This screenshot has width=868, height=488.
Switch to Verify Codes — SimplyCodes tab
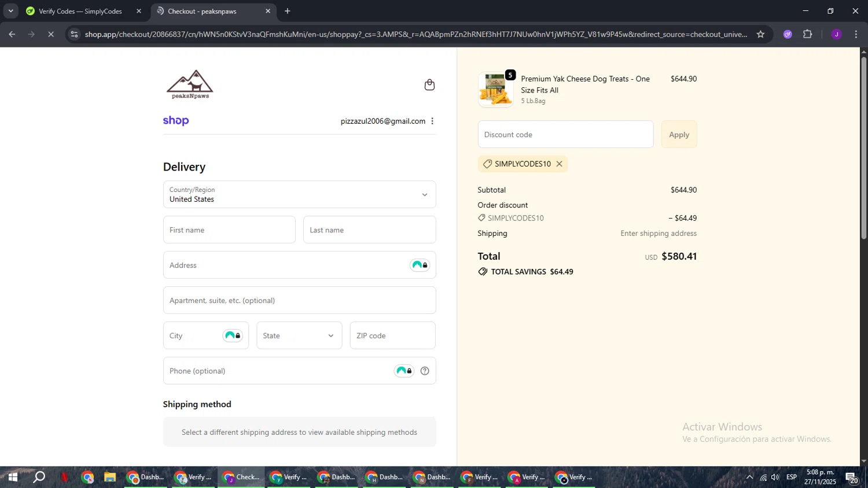coord(81,11)
